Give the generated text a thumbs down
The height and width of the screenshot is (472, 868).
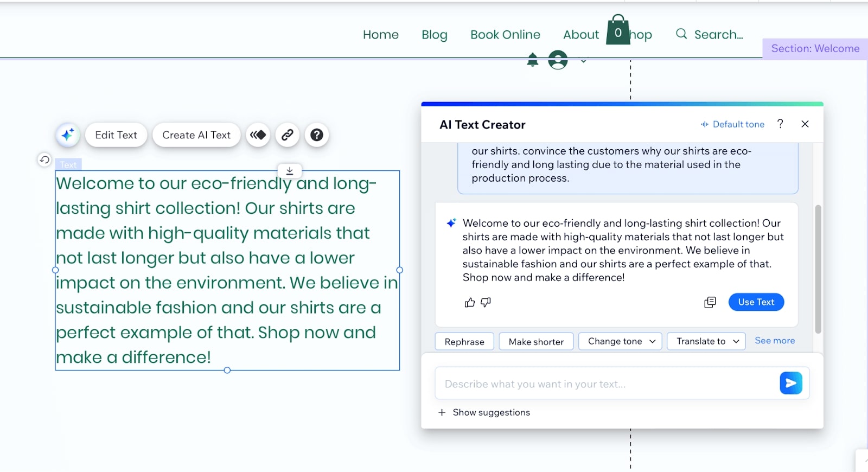pos(486,302)
